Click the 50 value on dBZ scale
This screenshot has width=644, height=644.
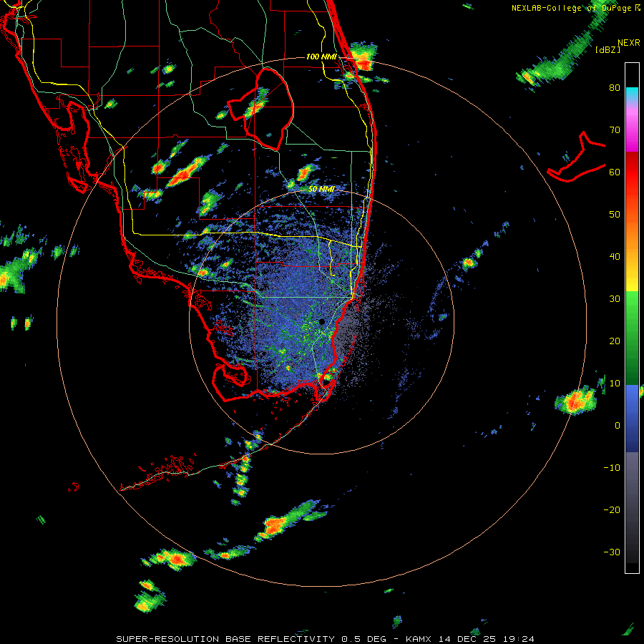[615, 215]
